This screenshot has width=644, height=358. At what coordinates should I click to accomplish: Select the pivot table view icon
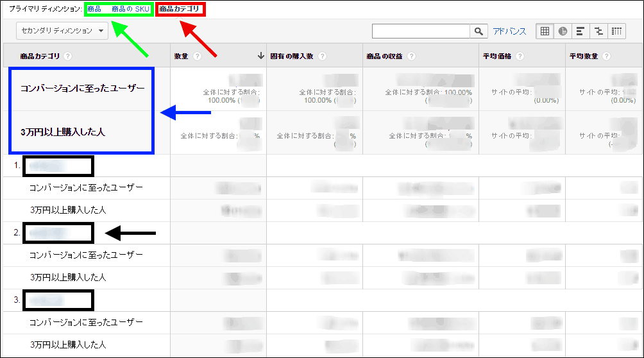[616, 31]
